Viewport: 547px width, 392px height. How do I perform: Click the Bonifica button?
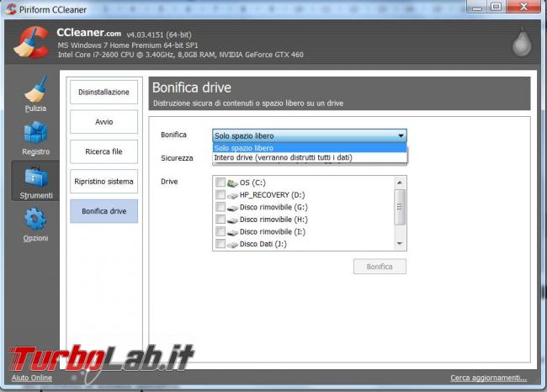380,267
